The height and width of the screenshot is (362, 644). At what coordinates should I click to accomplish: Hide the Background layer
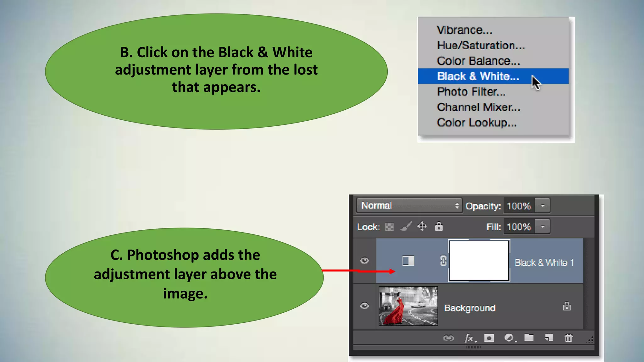tap(364, 306)
